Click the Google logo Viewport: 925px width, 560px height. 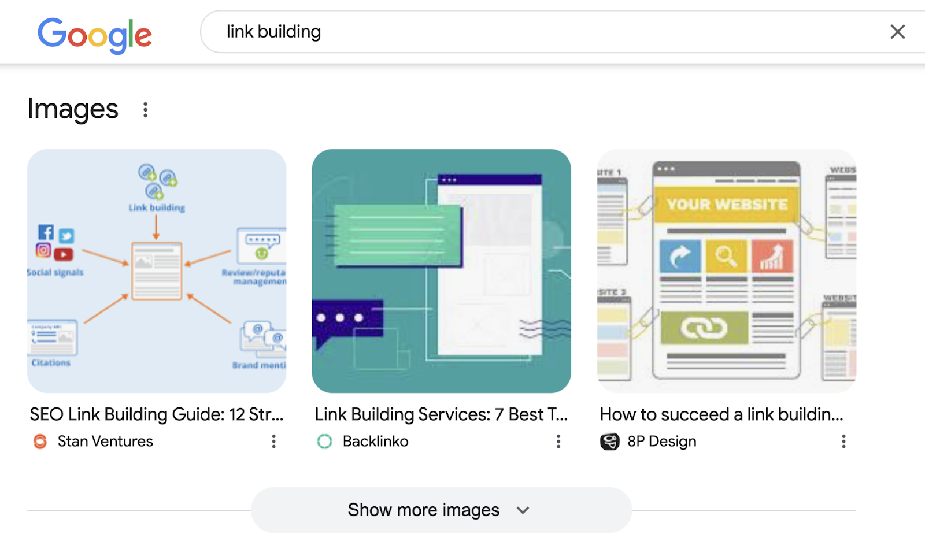point(95,34)
